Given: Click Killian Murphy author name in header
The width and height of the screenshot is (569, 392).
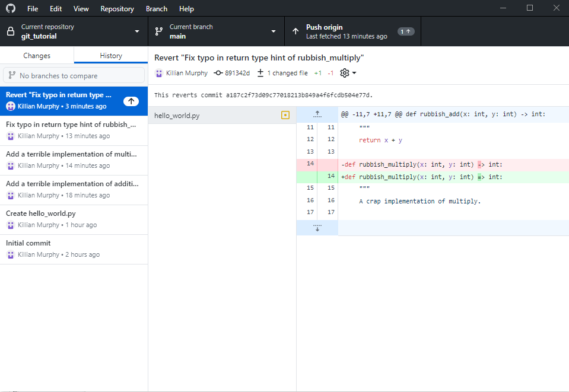Looking at the screenshot, I should (187, 73).
